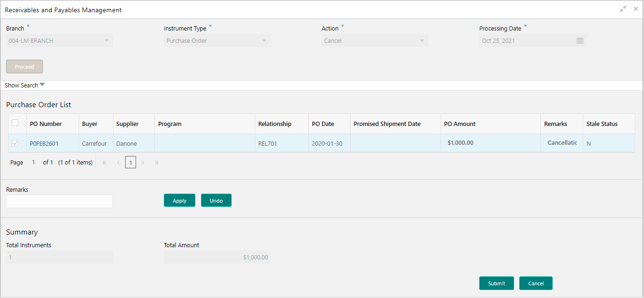Open the Action dropdown
644x298 pixels.
[375, 40]
